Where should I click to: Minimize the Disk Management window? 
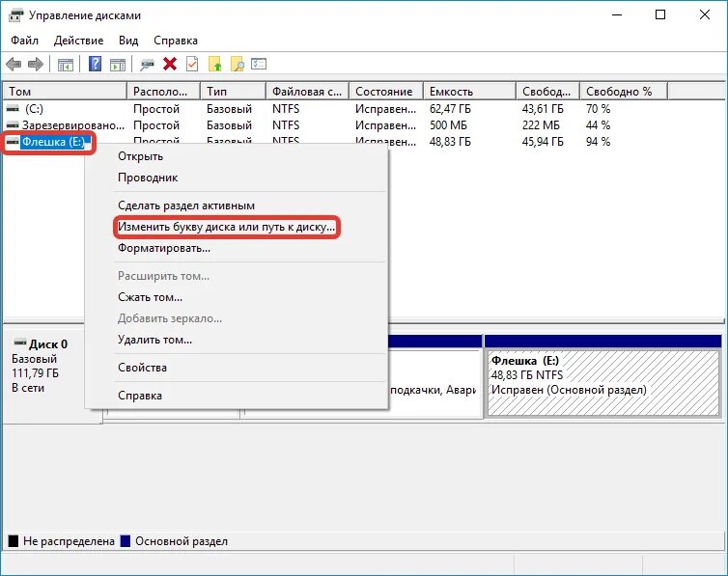point(617,14)
